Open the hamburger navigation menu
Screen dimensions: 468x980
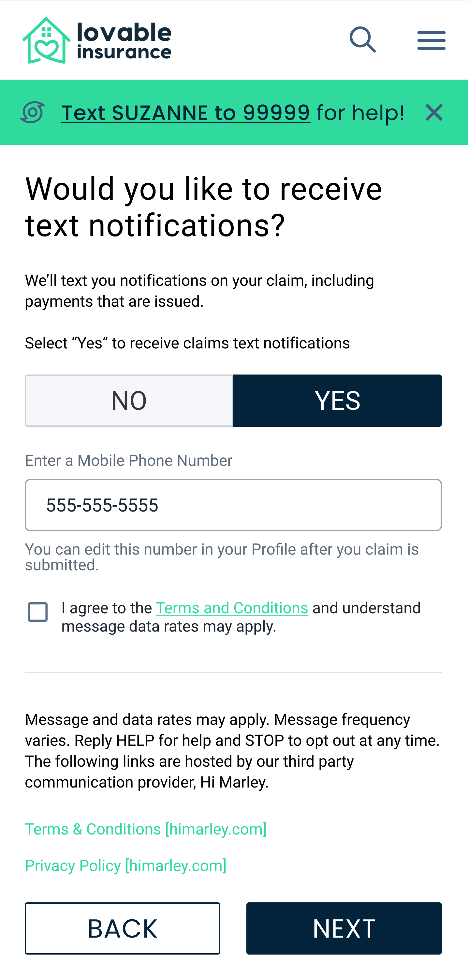coord(431,40)
